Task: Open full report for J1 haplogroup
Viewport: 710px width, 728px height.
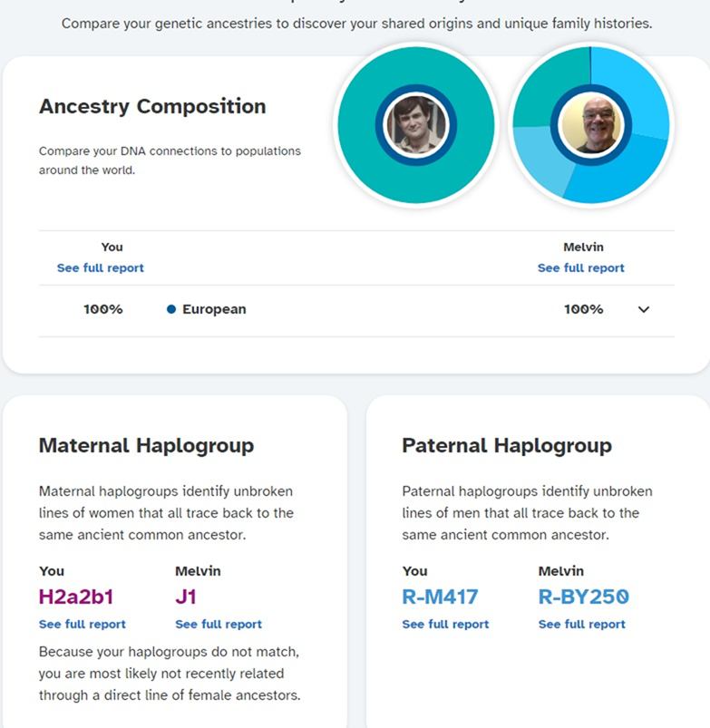Action: point(219,624)
